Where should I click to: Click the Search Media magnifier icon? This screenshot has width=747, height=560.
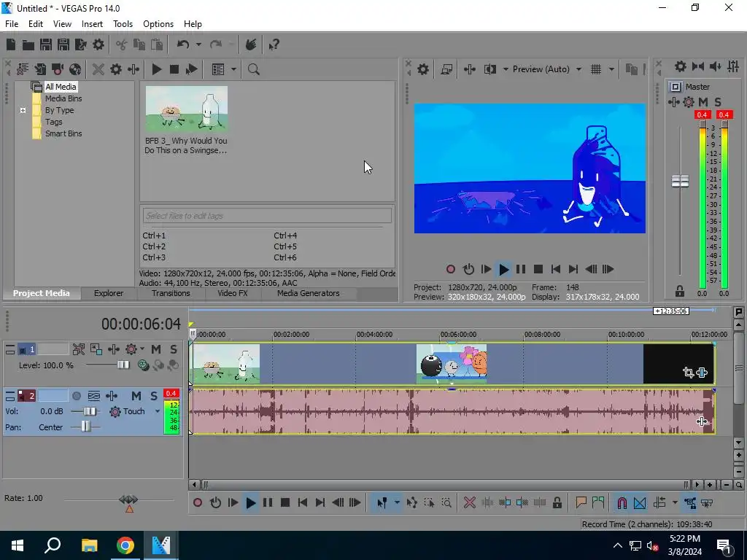253,69
